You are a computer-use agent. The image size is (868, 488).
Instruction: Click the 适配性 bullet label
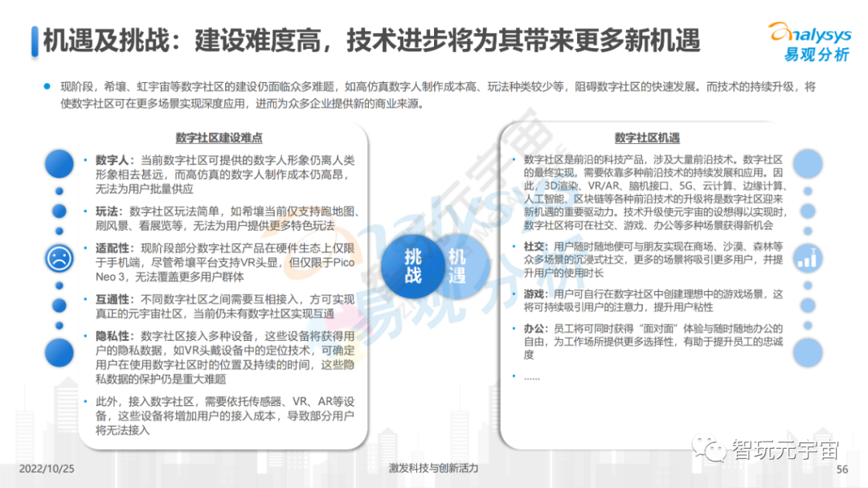pyautogui.click(x=113, y=248)
